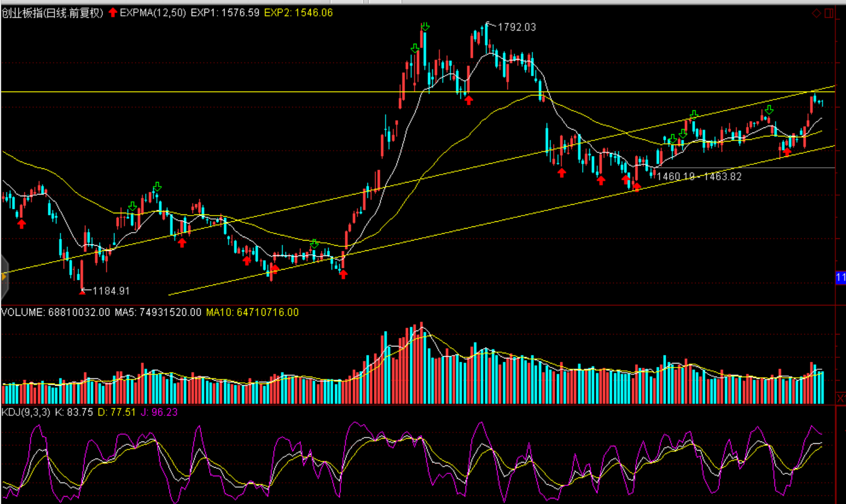The width and height of the screenshot is (846, 504).
Task: Click the yellow MA10: 64710716.00 label
Action: 252,312
